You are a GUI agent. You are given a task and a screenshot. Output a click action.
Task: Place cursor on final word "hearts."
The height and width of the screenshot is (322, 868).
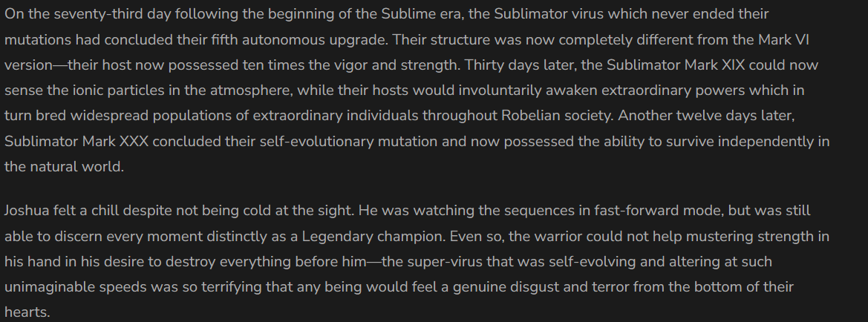click(27, 312)
